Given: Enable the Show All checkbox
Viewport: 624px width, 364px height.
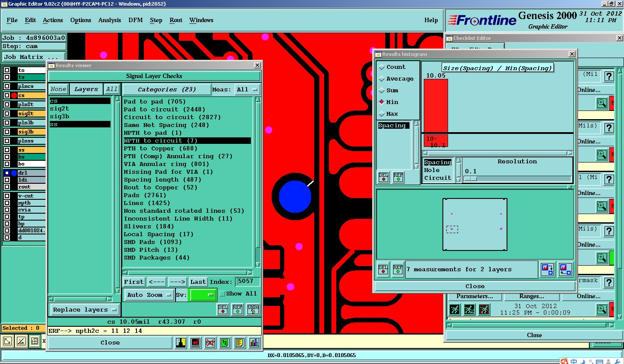Looking at the screenshot, I should 222,294.
